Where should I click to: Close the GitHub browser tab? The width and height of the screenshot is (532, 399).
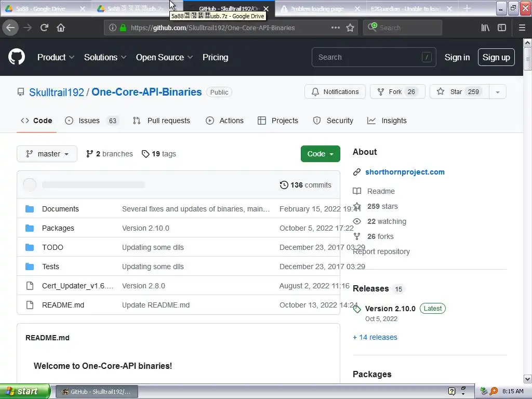pos(267,9)
